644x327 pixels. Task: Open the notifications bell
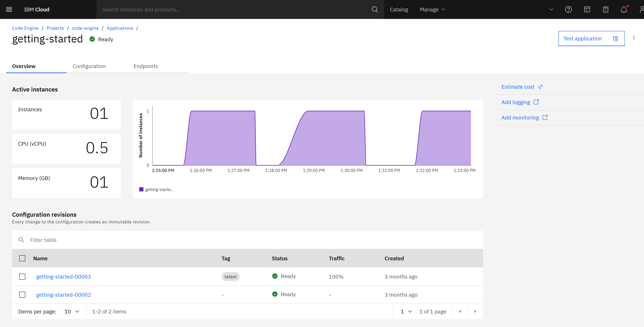pyautogui.click(x=624, y=10)
